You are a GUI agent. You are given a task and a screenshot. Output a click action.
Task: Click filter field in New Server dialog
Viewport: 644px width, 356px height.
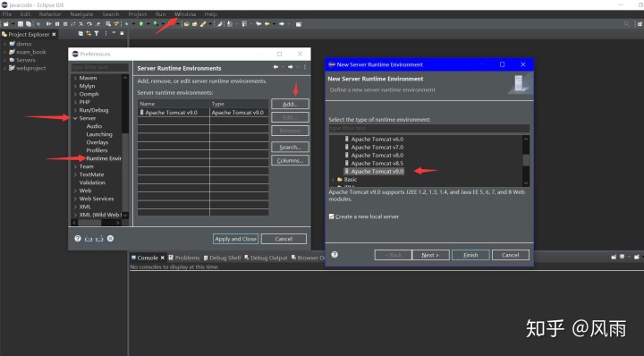coord(428,129)
